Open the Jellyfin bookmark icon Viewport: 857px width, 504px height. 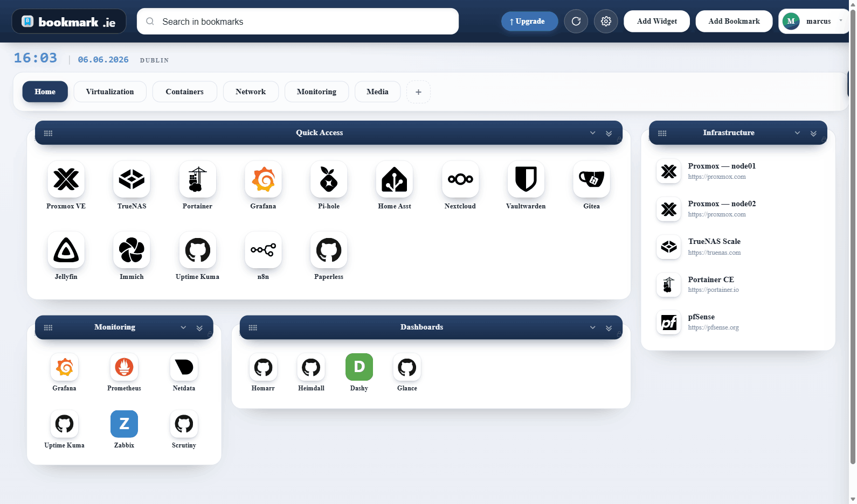[66, 250]
